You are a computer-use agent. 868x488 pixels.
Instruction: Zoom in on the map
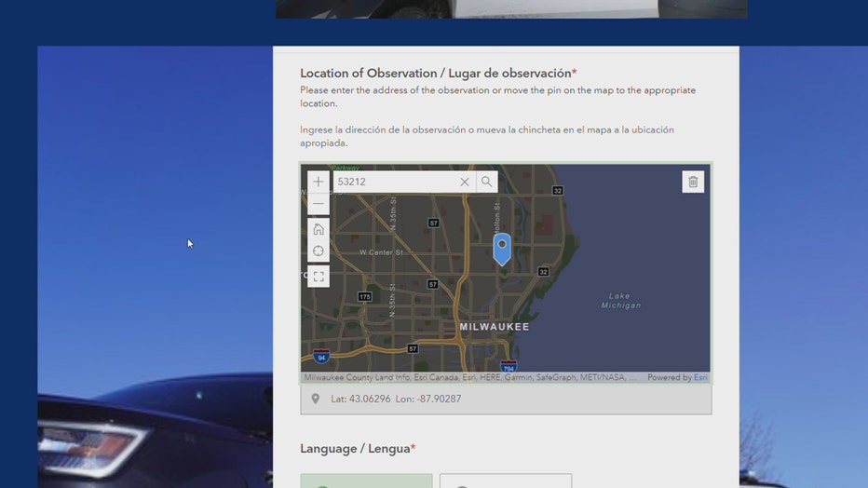(x=319, y=182)
